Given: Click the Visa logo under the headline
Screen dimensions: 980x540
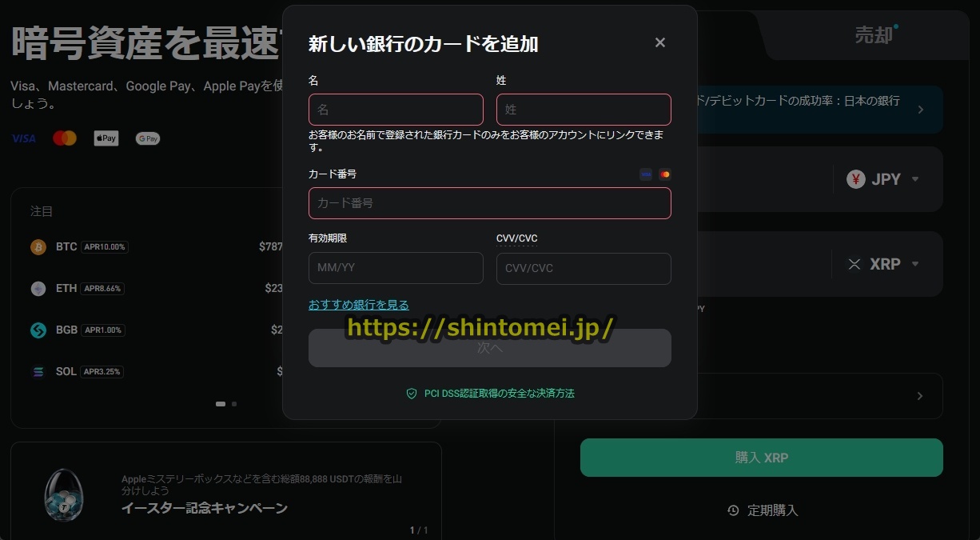Looking at the screenshot, I should (24, 138).
